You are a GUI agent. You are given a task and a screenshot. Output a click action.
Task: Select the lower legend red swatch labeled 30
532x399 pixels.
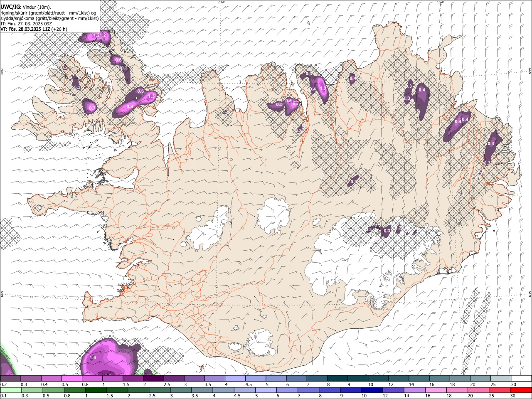coord(521,390)
